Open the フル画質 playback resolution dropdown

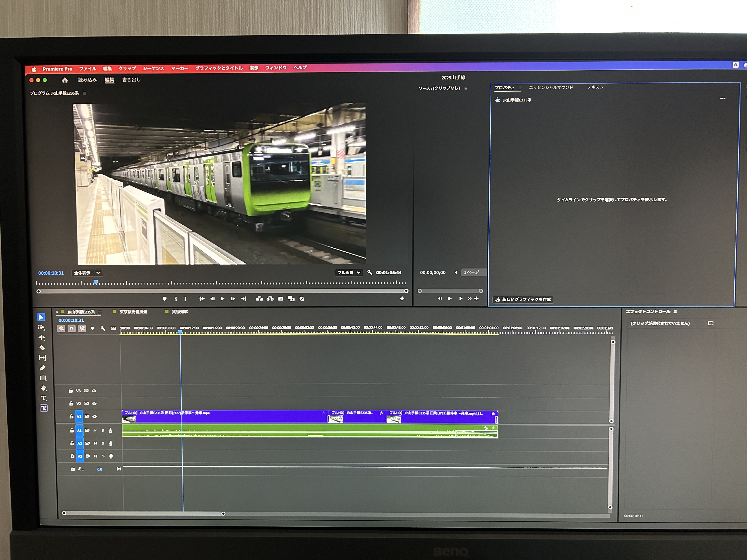click(349, 272)
